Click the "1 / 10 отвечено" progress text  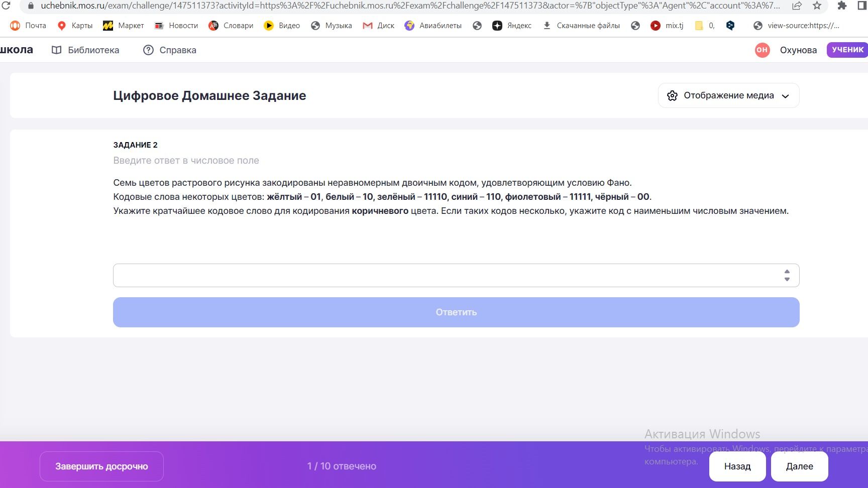click(342, 466)
